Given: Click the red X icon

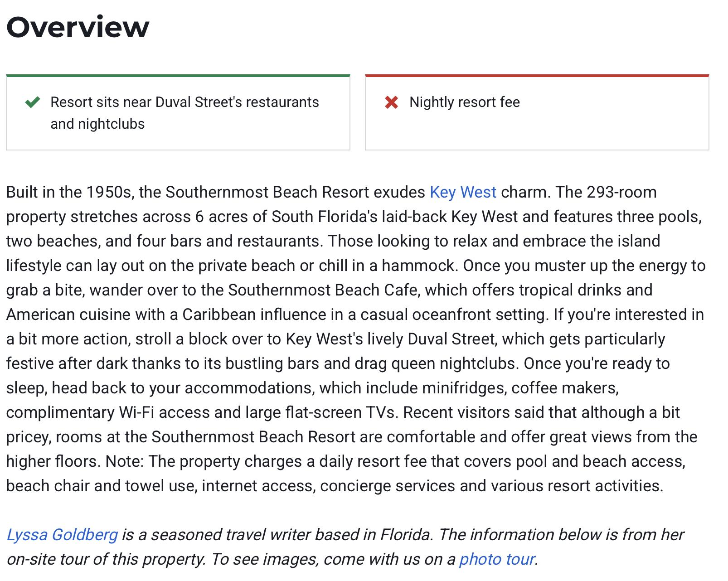Looking at the screenshot, I should tap(391, 102).
